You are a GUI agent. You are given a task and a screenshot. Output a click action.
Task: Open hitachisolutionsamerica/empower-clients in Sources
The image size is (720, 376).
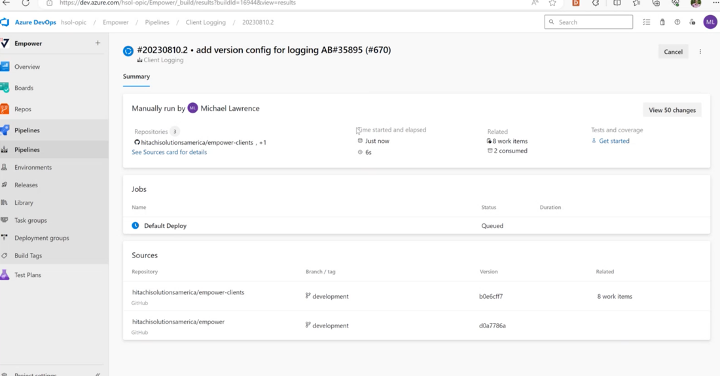click(188, 292)
